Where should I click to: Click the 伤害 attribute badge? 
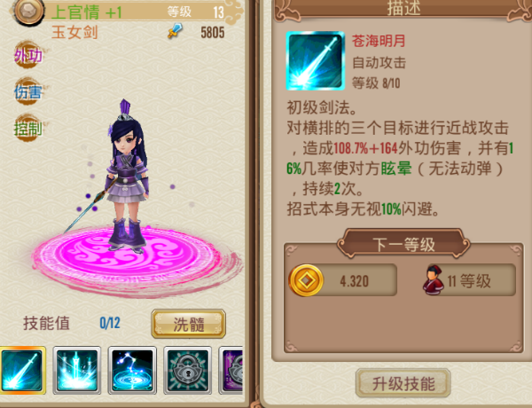[27, 91]
